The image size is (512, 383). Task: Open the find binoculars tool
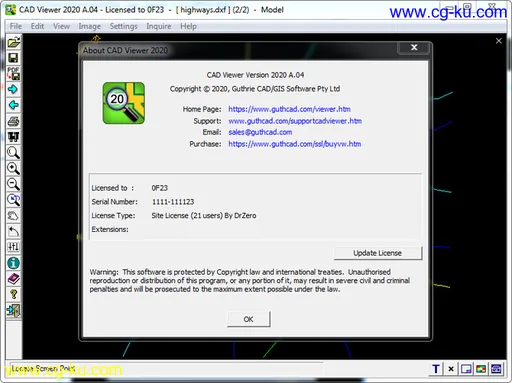13,137
